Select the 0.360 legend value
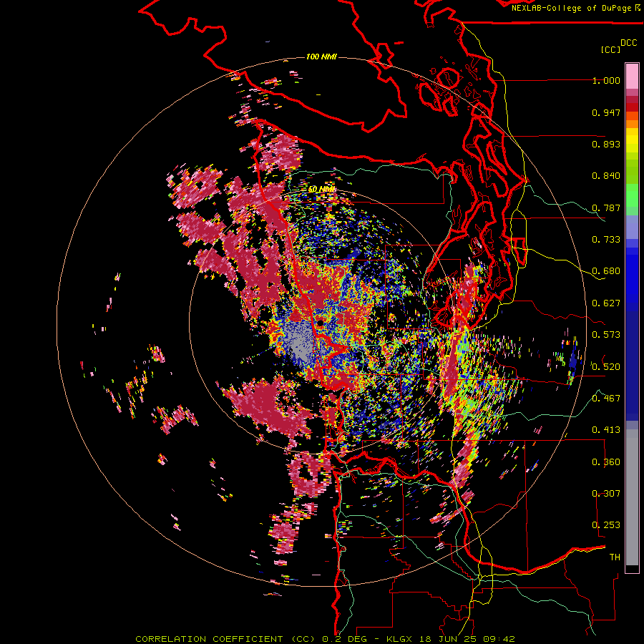Screen dimensions: 644x644 point(606,462)
